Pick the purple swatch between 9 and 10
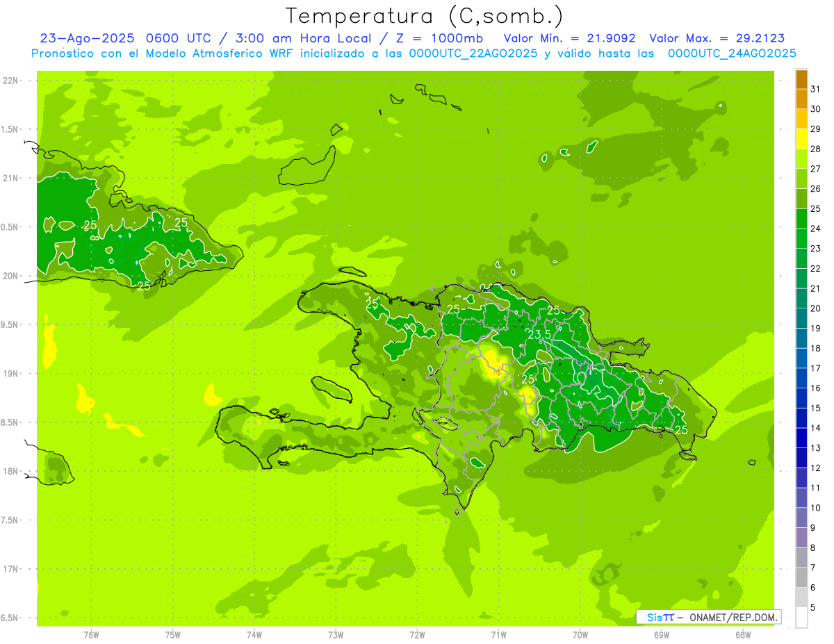 pyautogui.click(x=801, y=518)
